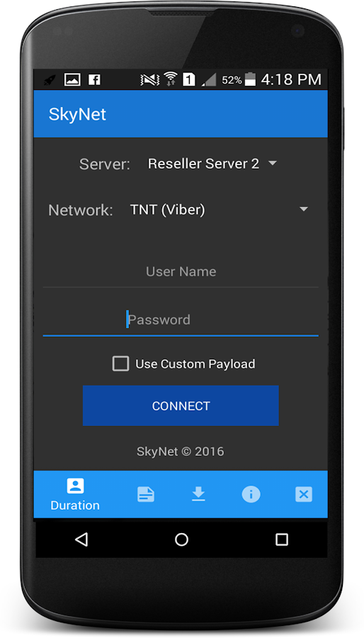Tap the Android back button

(81, 539)
